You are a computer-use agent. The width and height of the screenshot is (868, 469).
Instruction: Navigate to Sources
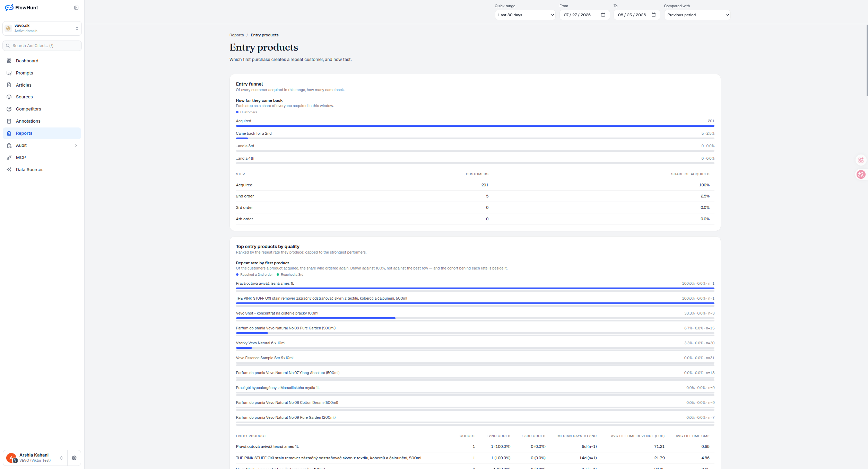[x=42, y=97]
